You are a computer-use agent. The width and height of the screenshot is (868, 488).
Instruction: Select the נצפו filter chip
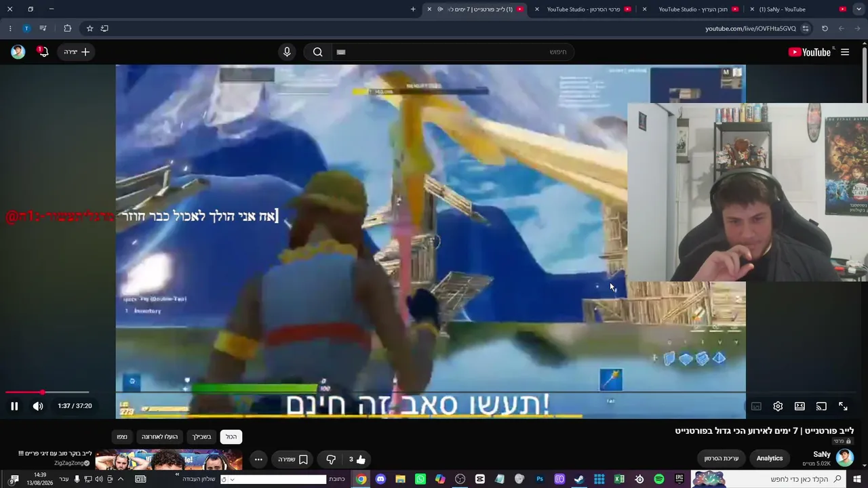pos(122,437)
